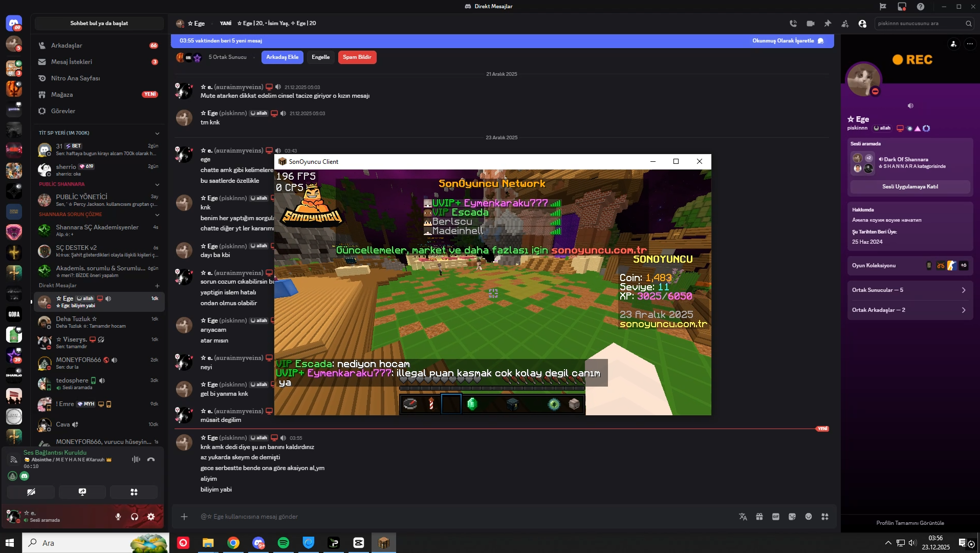Screen dimensions: 980x553
Task: Open Nitro Ana Sayfası
Action: click(99, 78)
